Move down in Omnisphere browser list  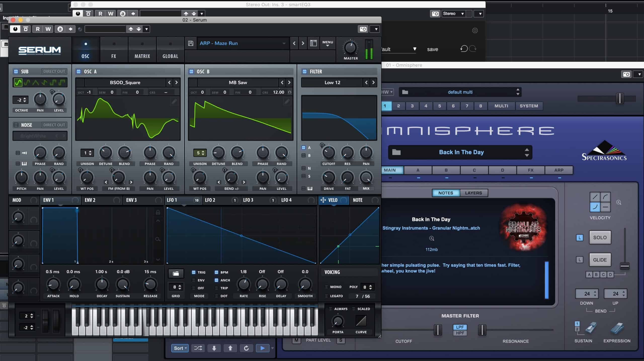[x=214, y=348]
